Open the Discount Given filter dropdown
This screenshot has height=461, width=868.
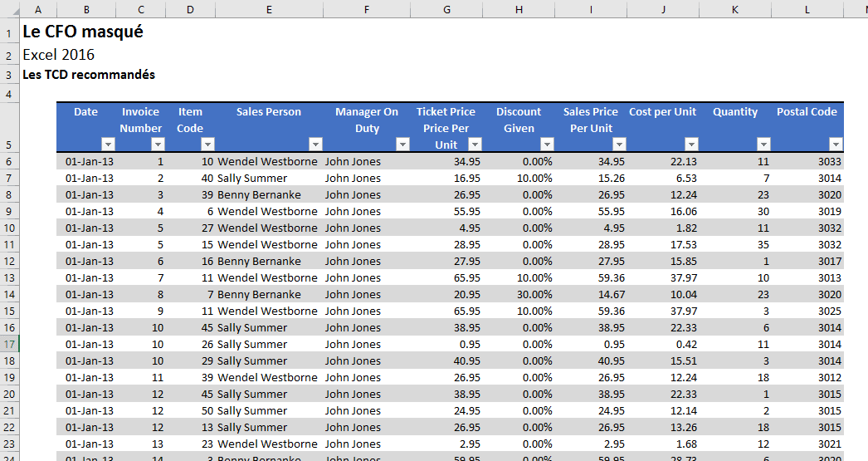[x=546, y=144]
